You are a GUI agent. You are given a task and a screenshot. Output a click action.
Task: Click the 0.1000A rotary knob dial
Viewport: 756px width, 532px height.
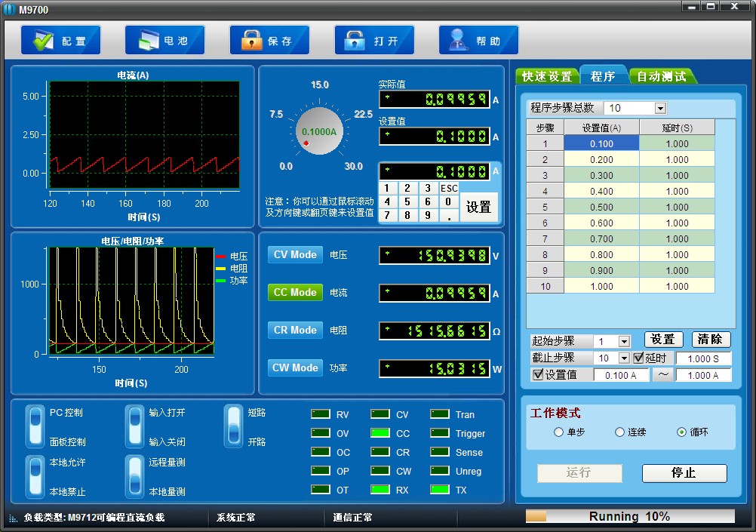[x=319, y=131]
